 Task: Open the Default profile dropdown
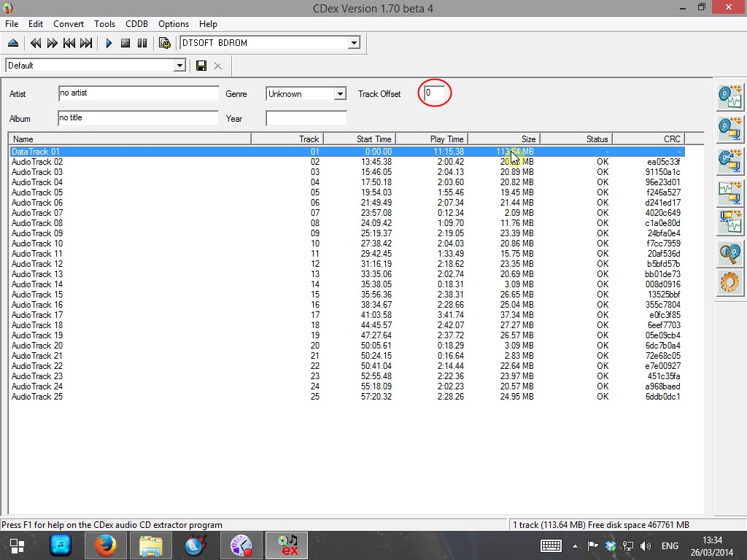179,66
